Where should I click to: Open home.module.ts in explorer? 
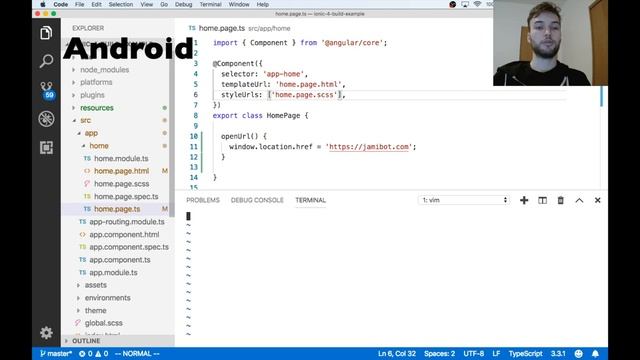tap(121, 158)
